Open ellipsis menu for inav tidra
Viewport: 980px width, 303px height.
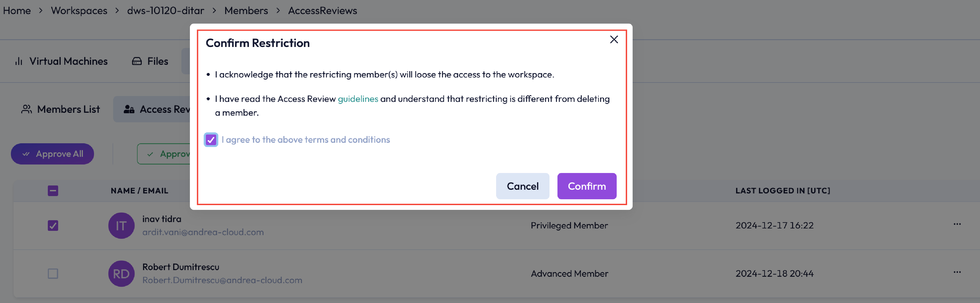click(x=957, y=224)
